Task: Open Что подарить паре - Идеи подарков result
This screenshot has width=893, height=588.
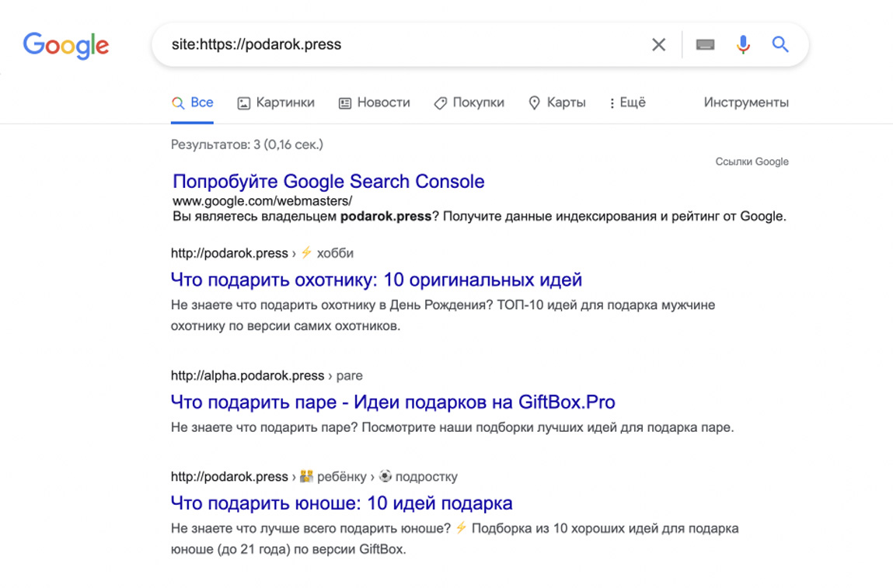Action: click(393, 402)
